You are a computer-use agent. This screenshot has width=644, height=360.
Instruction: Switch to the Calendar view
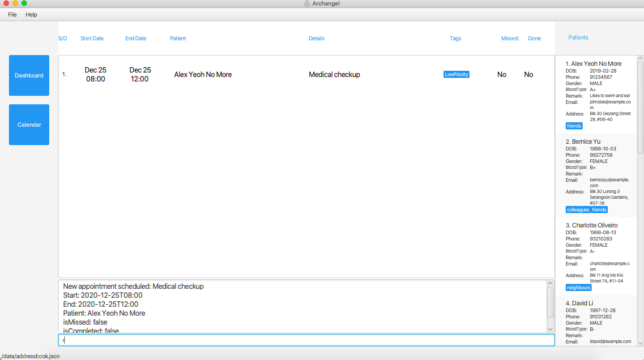(x=29, y=124)
